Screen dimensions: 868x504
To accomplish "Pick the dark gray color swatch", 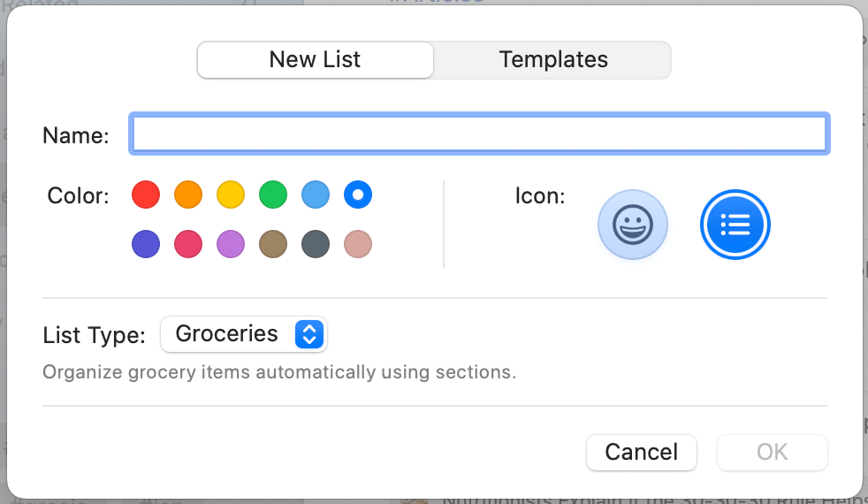I will click(316, 244).
